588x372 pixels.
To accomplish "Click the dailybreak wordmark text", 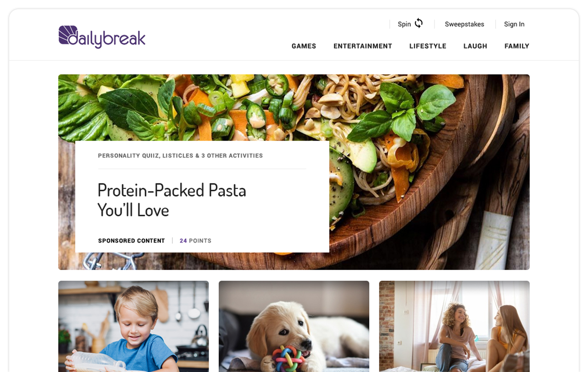I will (112, 38).
